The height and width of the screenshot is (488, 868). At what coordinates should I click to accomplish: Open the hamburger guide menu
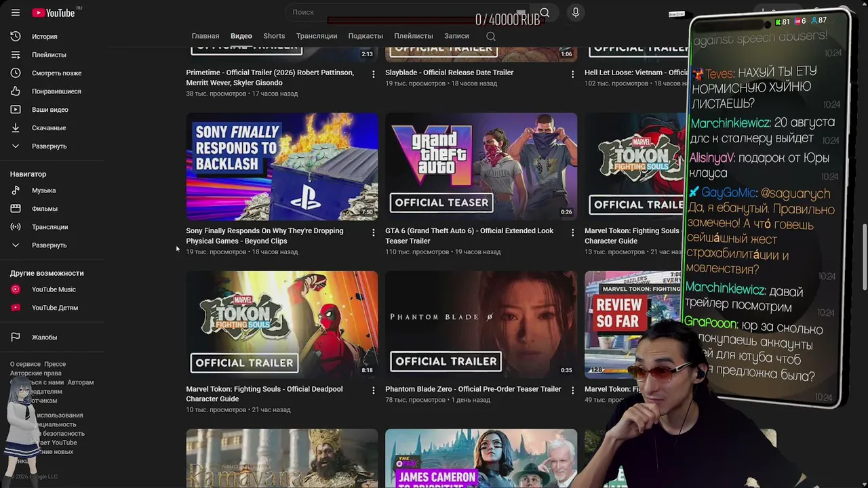click(16, 12)
